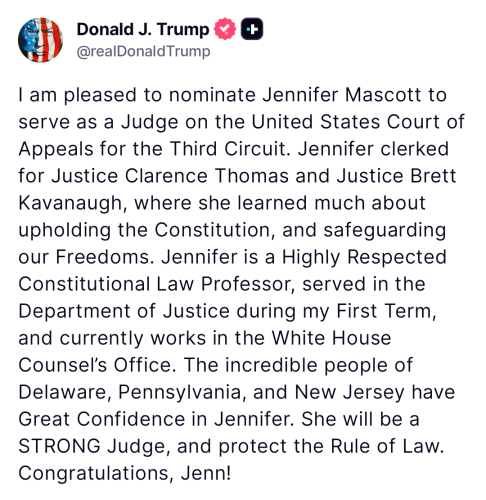Screen dimensions: 486x500
Task: Open the @realDonaldTrump handle link
Action: click(x=144, y=51)
